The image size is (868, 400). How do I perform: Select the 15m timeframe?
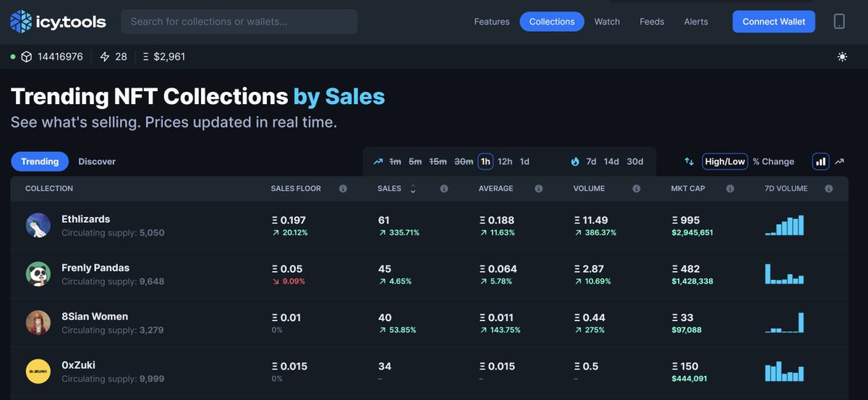[438, 161]
